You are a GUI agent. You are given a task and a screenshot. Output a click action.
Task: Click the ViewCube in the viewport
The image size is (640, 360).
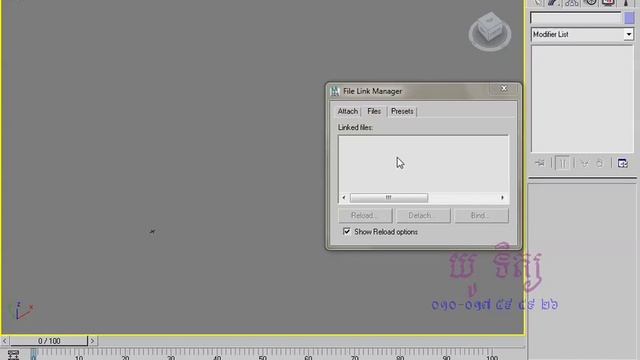point(489,31)
